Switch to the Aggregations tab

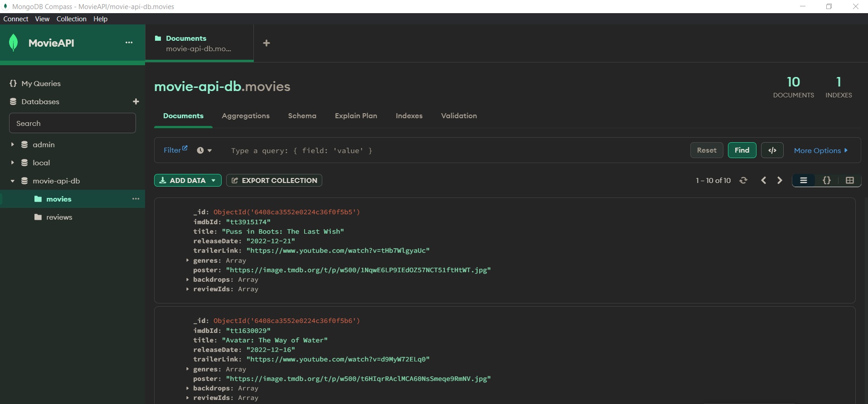coord(246,116)
